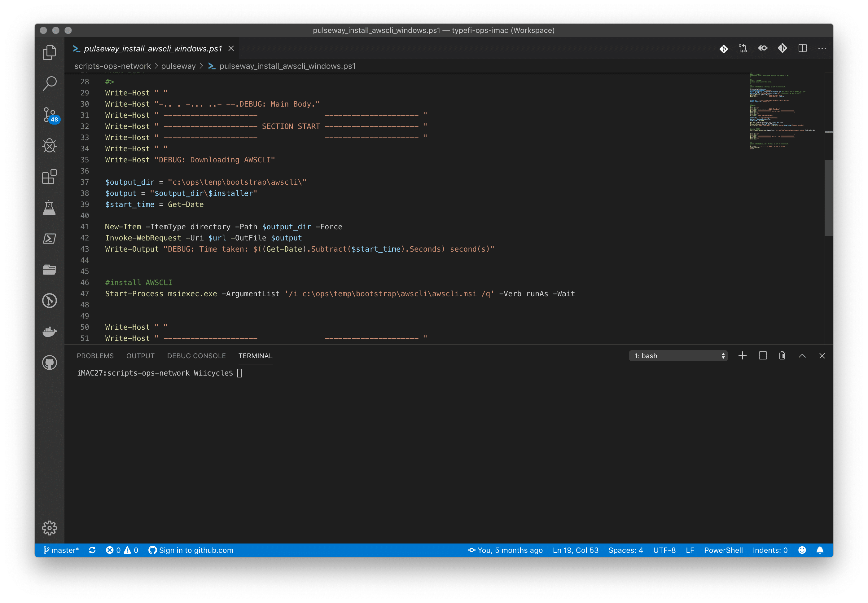Click the master* branch indicator in status bar

point(61,550)
